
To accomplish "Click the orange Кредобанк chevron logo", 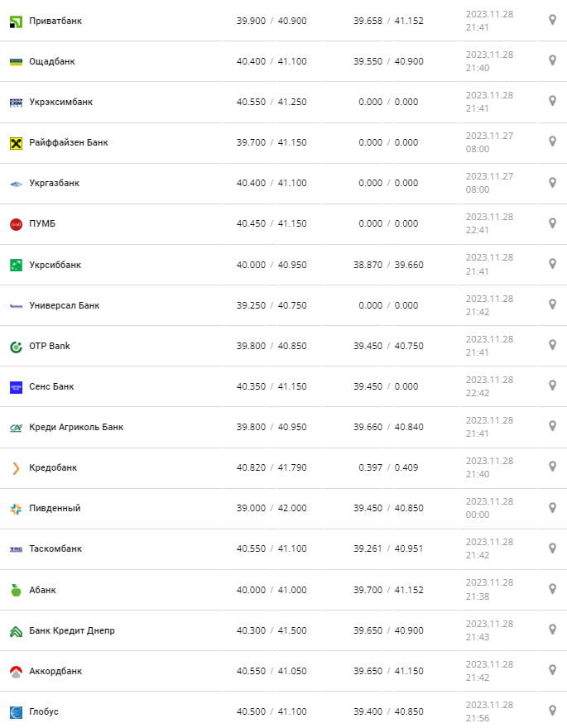I will [16, 468].
